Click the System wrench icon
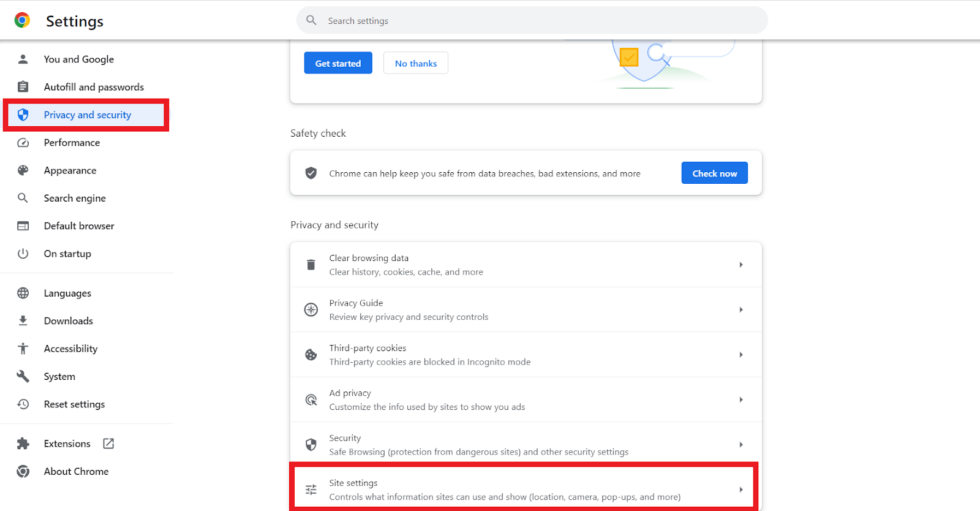 (23, 376)
